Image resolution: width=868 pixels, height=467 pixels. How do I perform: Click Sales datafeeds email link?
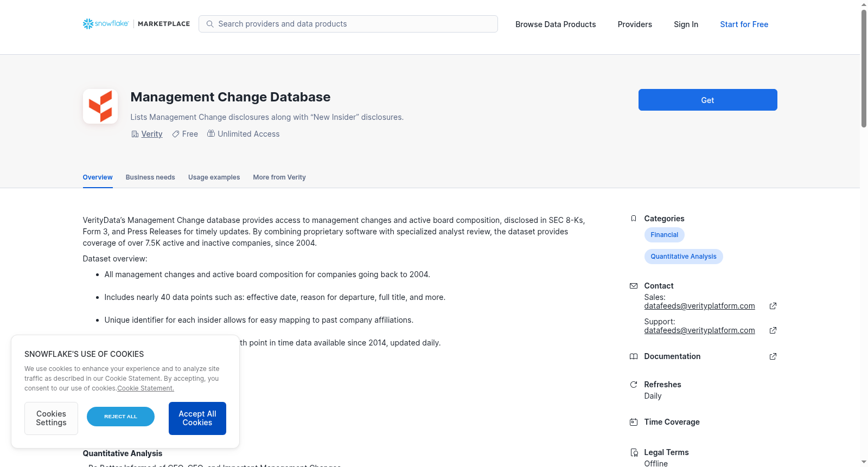coord(699,306)
